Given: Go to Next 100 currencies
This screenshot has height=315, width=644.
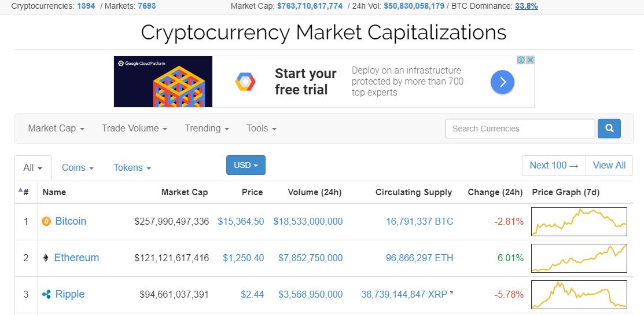Looking at the screenshot, I should 554,165.
